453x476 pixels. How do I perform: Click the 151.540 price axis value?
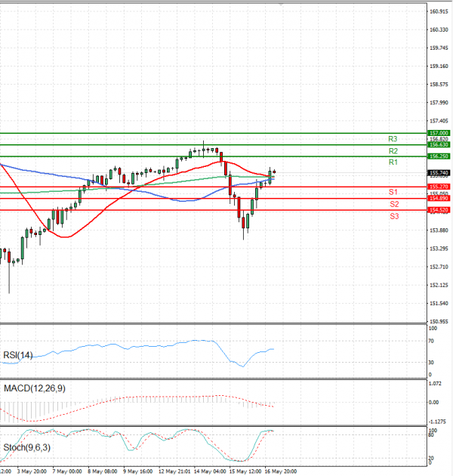tap(439, 303)
